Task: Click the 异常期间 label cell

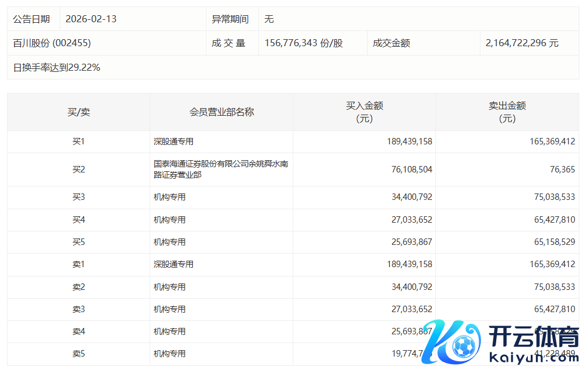Action: pyautogui.click(x=230, y=19)
